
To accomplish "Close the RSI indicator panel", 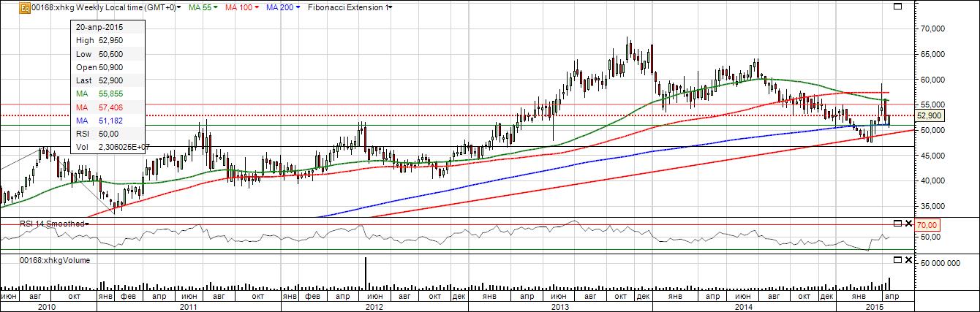I will point(909,223).
